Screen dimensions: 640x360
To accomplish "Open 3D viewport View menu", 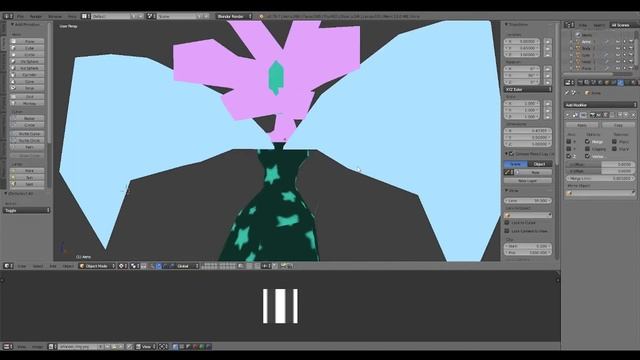I will pos(22,266).
